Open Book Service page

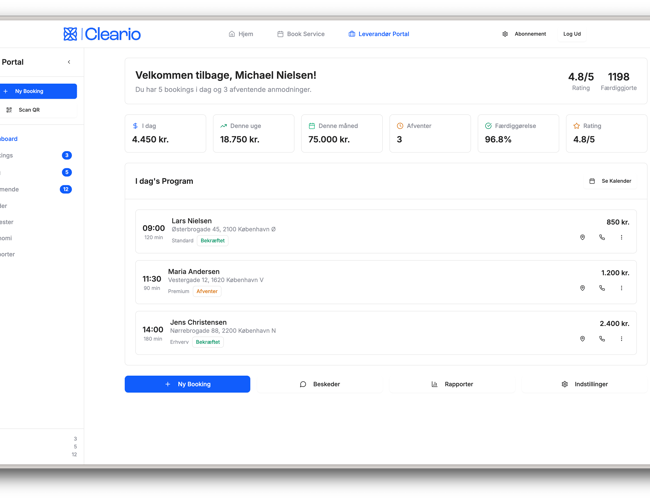(301, 34)
